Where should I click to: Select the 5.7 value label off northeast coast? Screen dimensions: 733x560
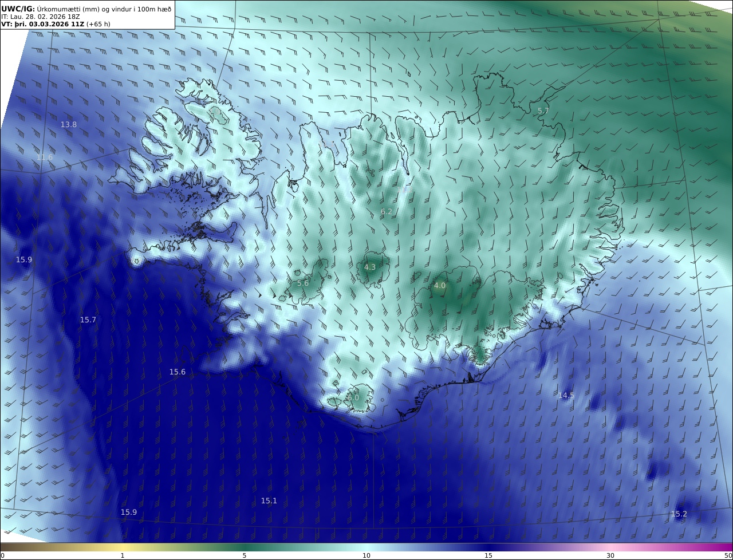click(543, 111)
